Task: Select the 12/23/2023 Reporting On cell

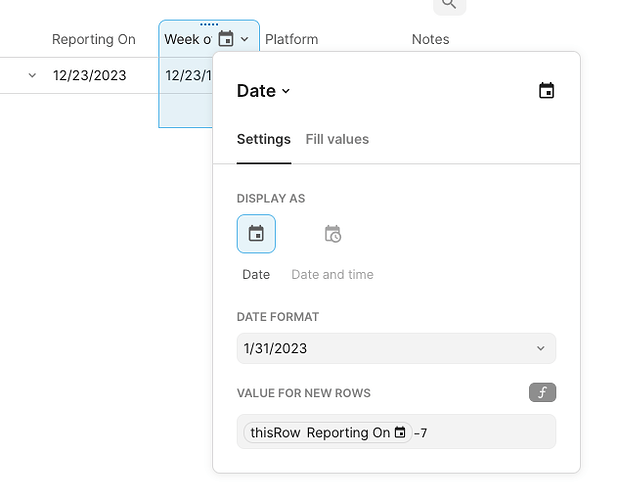Action: (90, 75)
